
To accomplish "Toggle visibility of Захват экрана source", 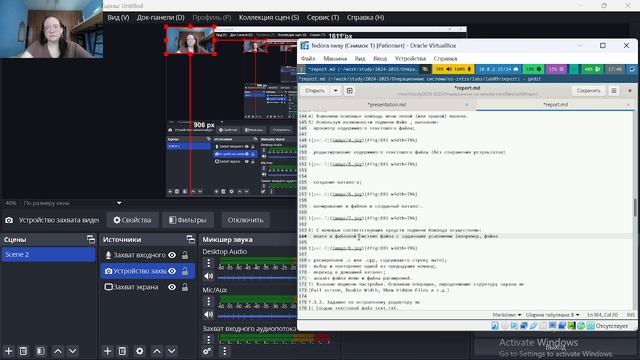I will click(172, 287).
